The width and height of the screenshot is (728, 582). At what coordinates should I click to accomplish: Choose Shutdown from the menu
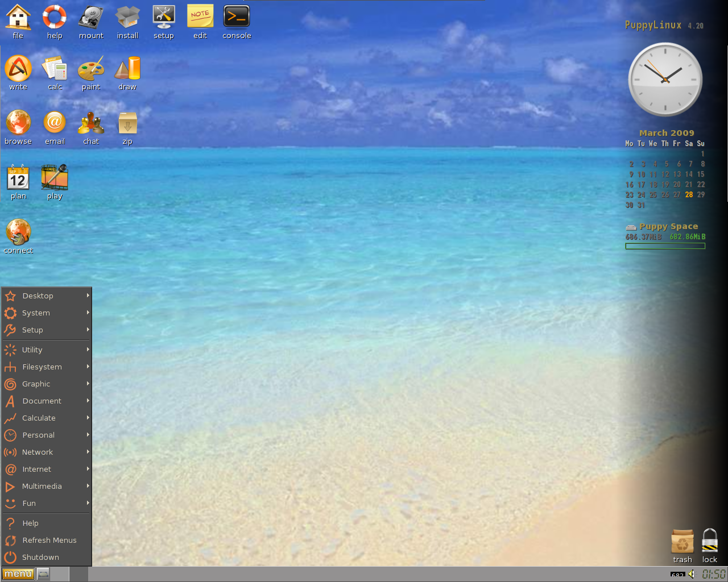(47, 557)
